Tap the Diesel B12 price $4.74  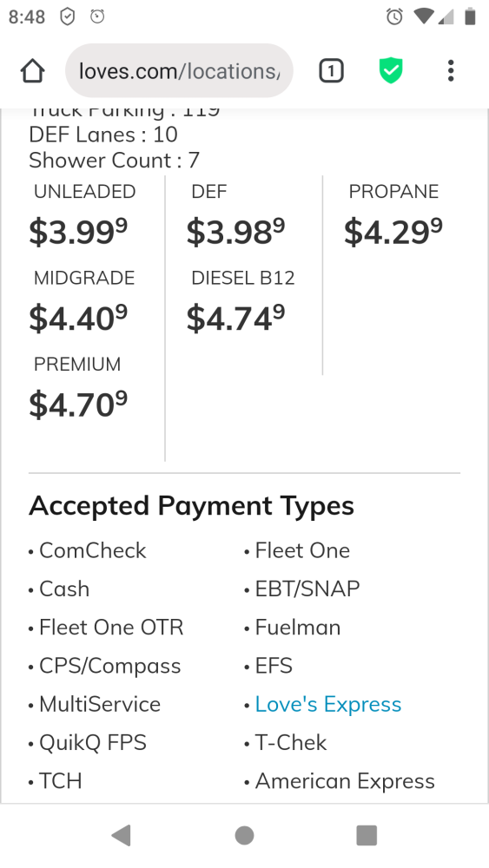coord(235,319)
